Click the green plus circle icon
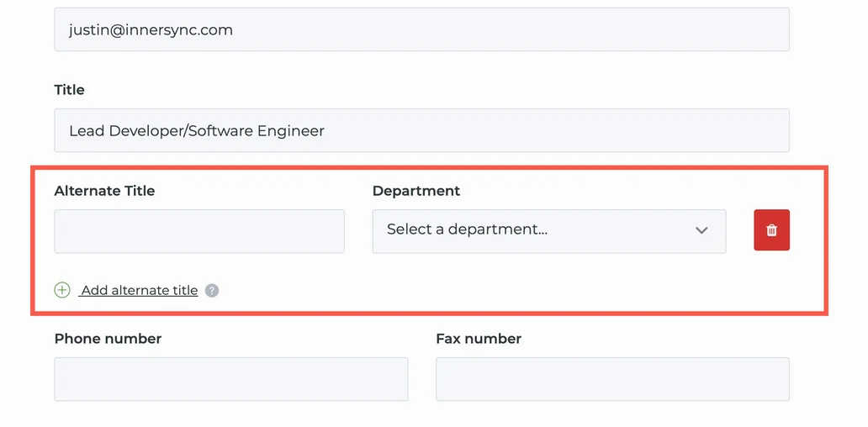Screen dimensions: 868x427 pyautogui.click(x=62, y=290)
